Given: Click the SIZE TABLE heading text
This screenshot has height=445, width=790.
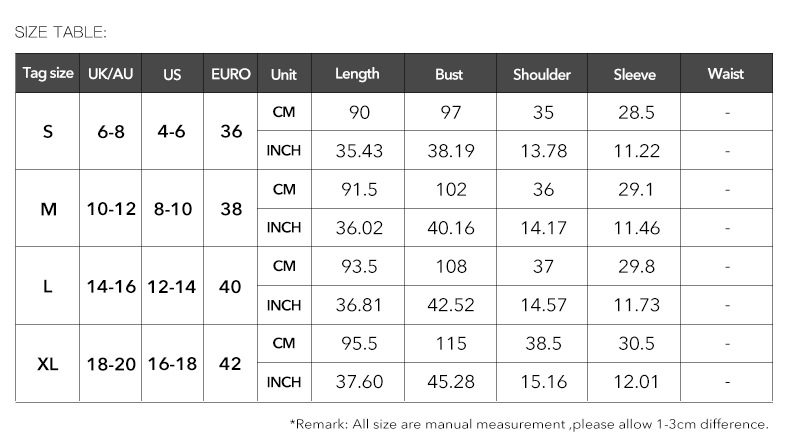Looking at the screenshot, I should pos(61,33).
